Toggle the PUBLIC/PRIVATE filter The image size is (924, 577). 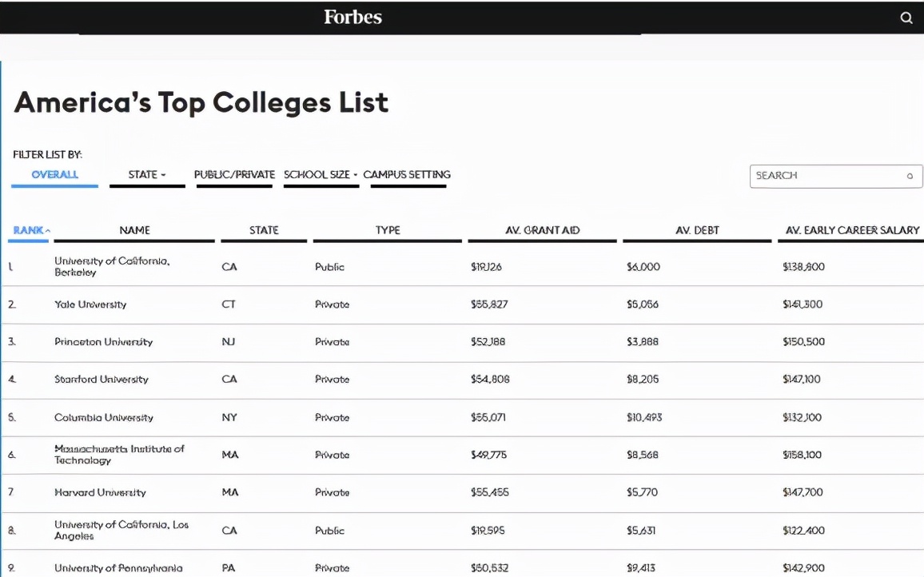pyautogui.click(x=234, y=174)
